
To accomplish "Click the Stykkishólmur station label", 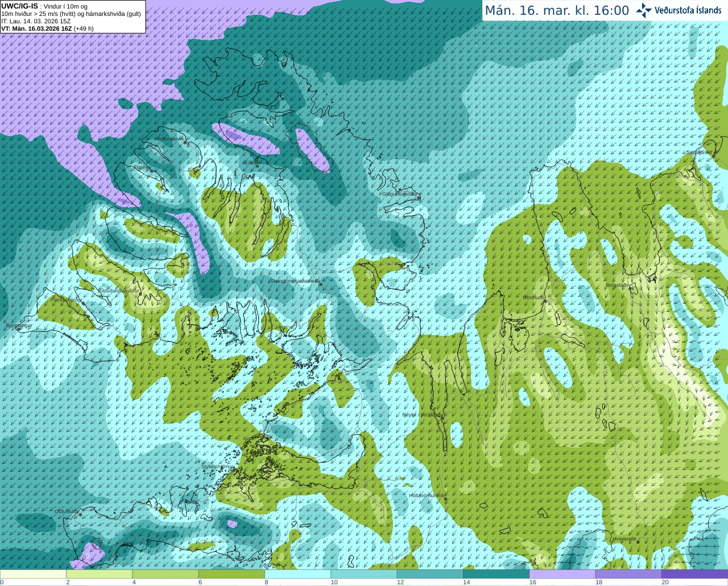I will click(218, 467).
